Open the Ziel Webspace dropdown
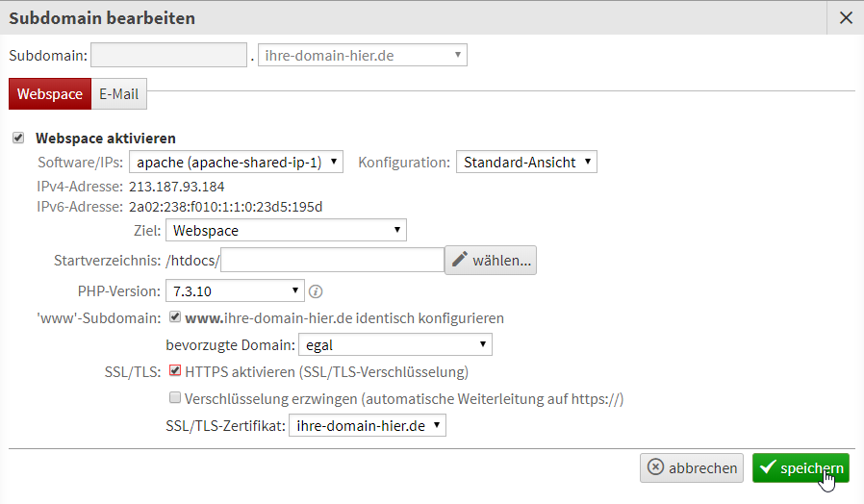The width and height of the screenshot is (864, 504). pos(286,230)
